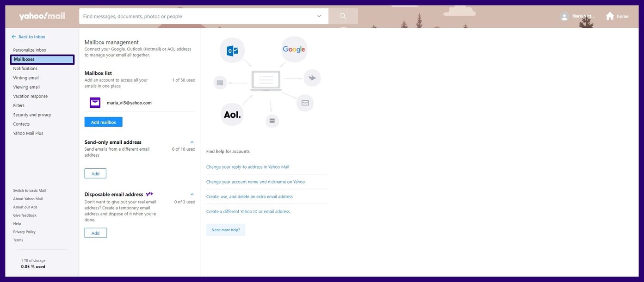Click the 0 of 3 used counter
Screen dimensions: 644x282
click(185, 202)
